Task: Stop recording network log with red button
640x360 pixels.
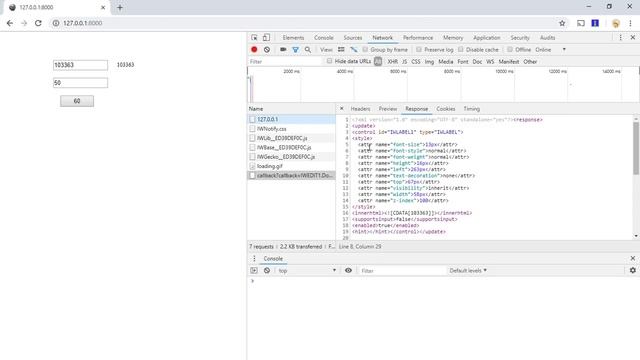Action: (x=254, y=49)
